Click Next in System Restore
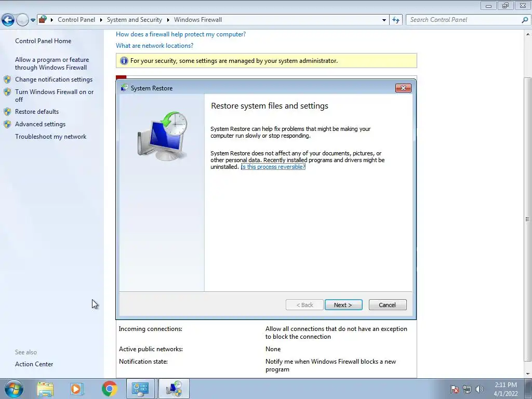 [x=343, y=304]
